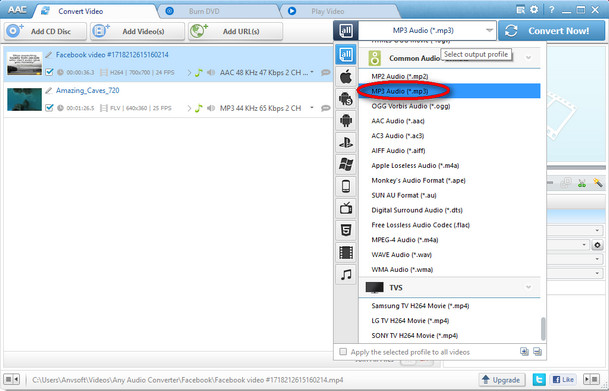This screenshot has width=609, height=391.
Task: Open the PlayStation profiles category
Action: click(x=346, y=142)
